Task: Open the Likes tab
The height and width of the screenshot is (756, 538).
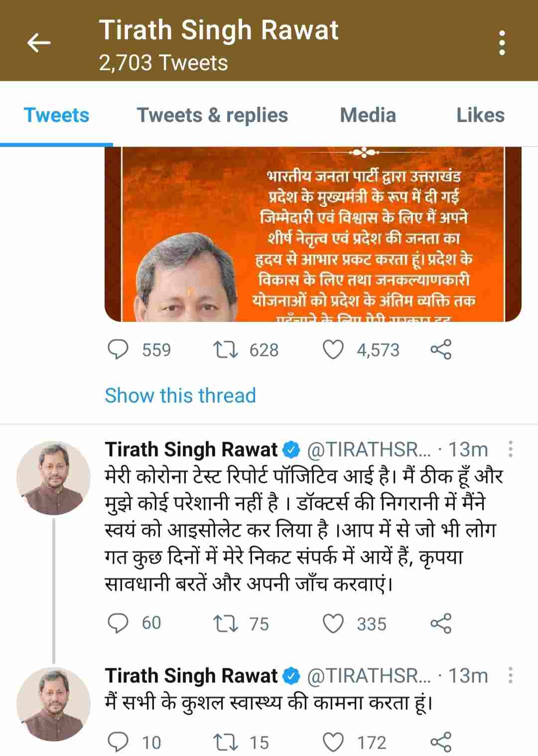Action: pyautogui.click(x=480, y=115)
